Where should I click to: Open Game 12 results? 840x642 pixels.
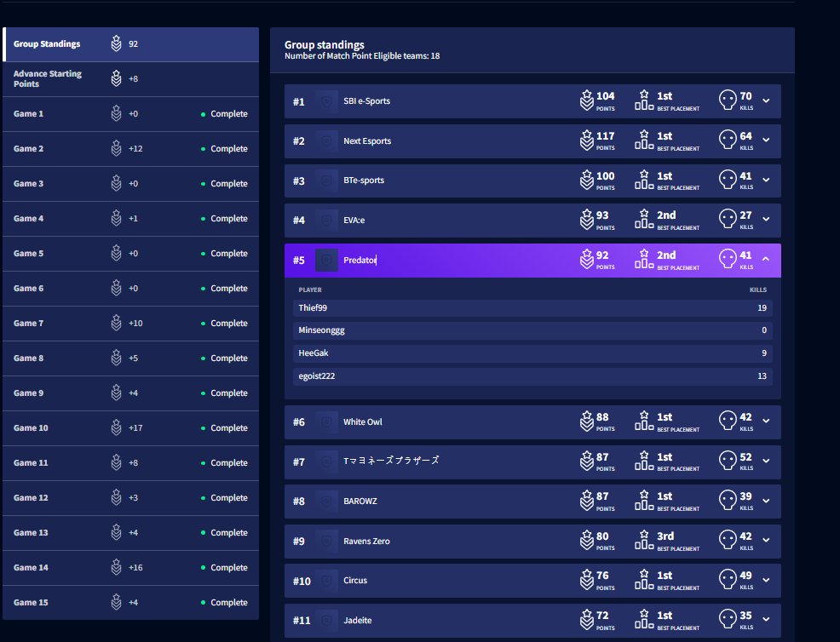(x=130, y=498)
